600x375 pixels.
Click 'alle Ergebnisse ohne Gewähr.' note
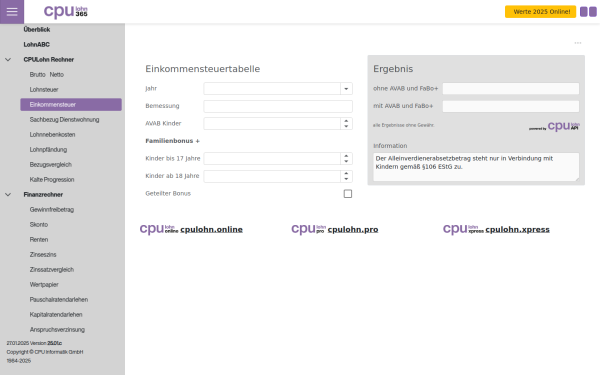tap(404, 125)
